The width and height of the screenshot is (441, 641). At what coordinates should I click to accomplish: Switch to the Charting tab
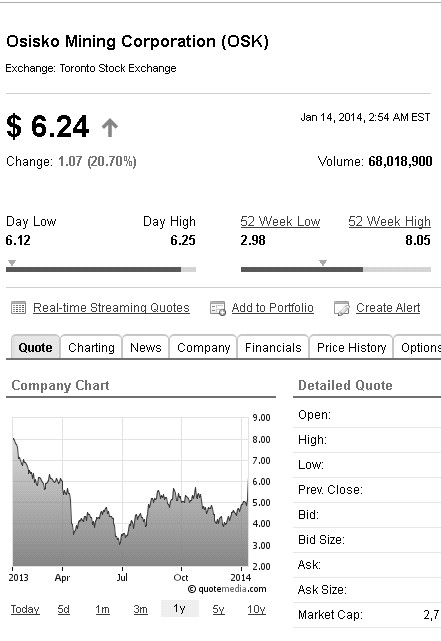point(91,347)
